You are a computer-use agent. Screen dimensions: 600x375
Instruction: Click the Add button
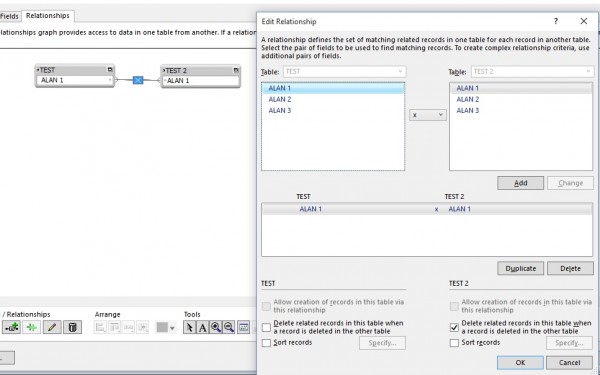(520, 183)
